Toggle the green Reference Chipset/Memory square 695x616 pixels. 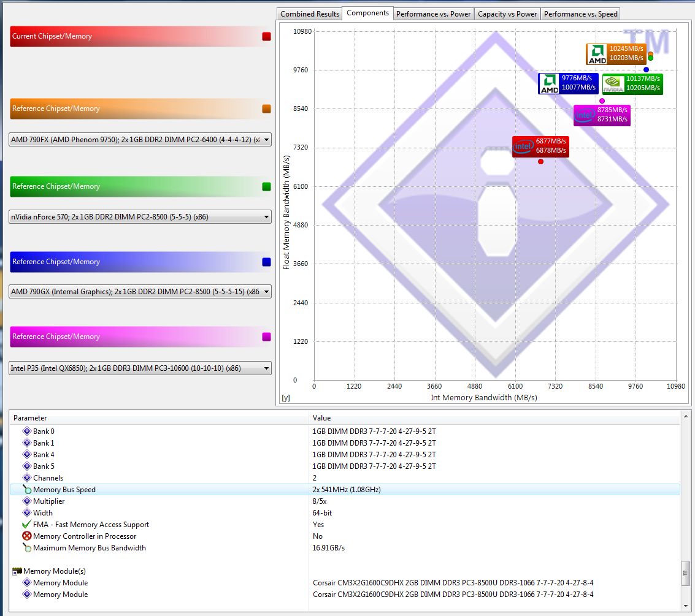pyautogui.click(x=266, y=186)
